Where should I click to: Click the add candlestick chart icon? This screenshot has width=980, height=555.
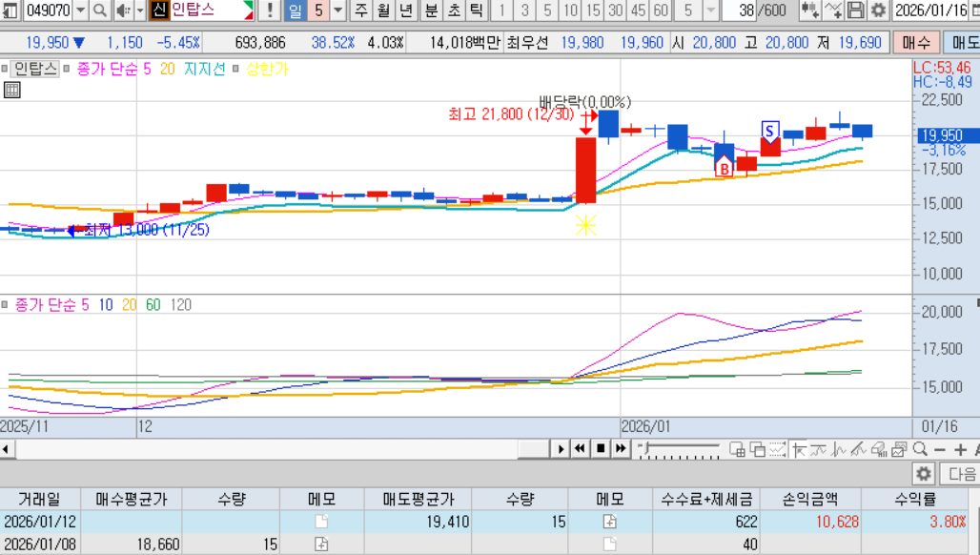pyautogui.click(x=810, y=10)
